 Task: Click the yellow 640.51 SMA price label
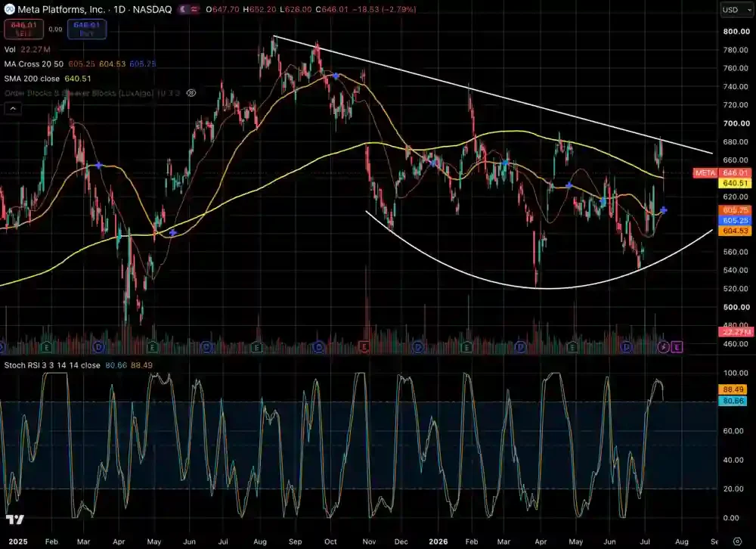click(x=735, y=183)
